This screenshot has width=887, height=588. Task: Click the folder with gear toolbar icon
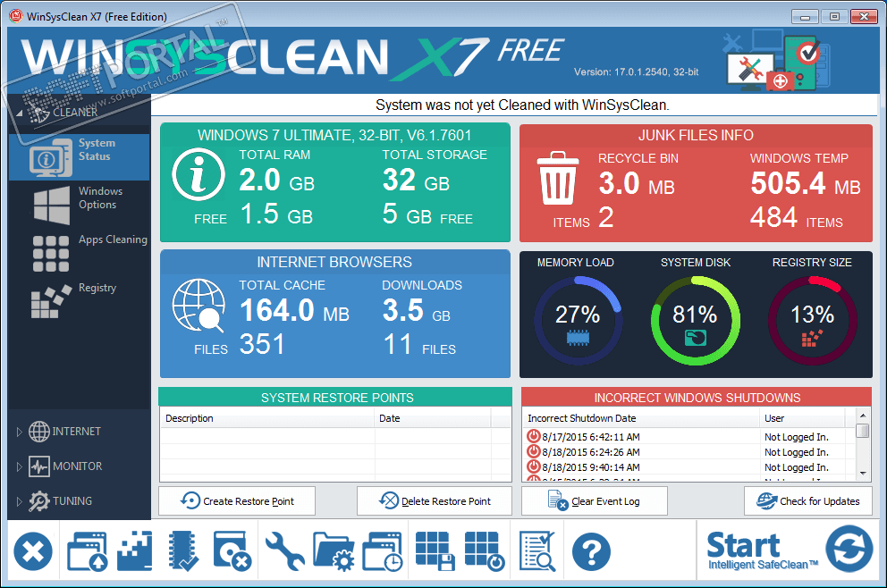point(334,551)
